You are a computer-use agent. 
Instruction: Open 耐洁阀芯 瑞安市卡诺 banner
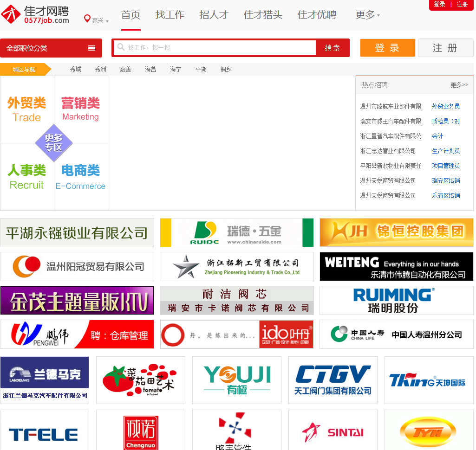point(237,300)
